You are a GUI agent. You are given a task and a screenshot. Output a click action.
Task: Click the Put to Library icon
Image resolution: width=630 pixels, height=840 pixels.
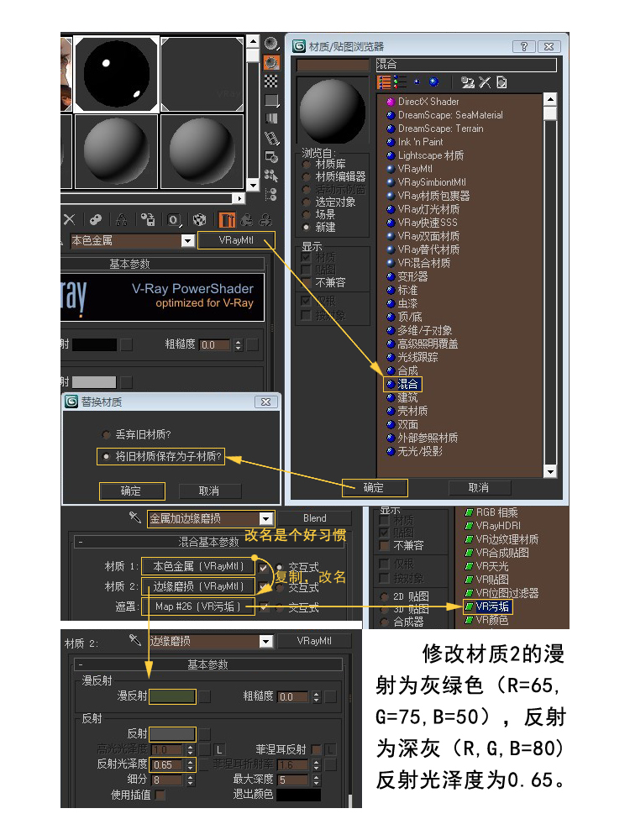tap(148, 219)
